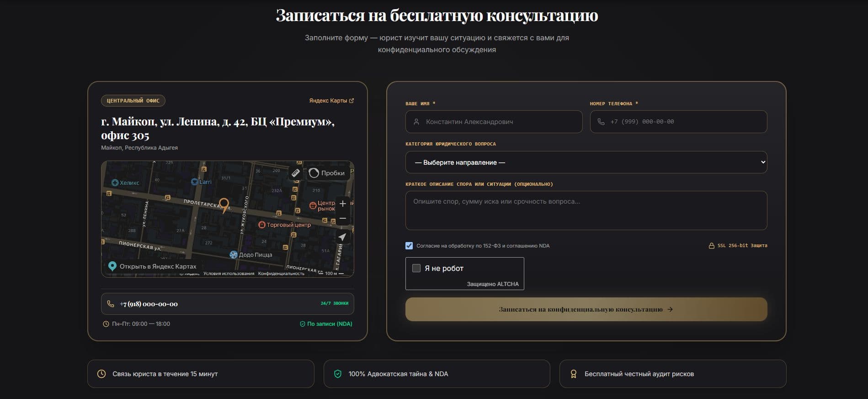
Task: Click the Торговый центр marker on map
Action: (x=284, y=225)
